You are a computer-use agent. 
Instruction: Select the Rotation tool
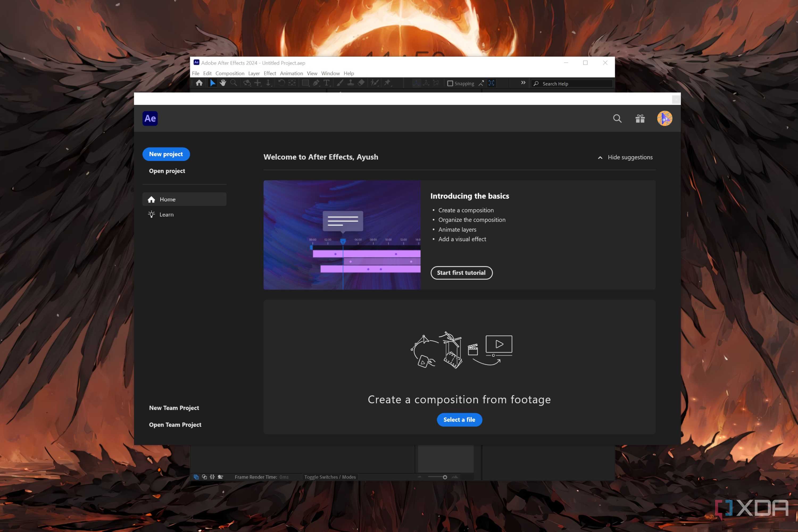click(281, 83)
